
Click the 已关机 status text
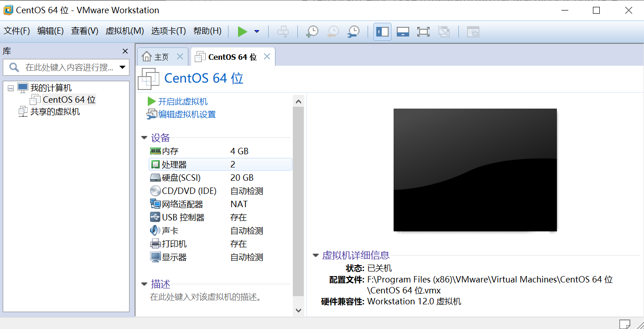[379, 268]
